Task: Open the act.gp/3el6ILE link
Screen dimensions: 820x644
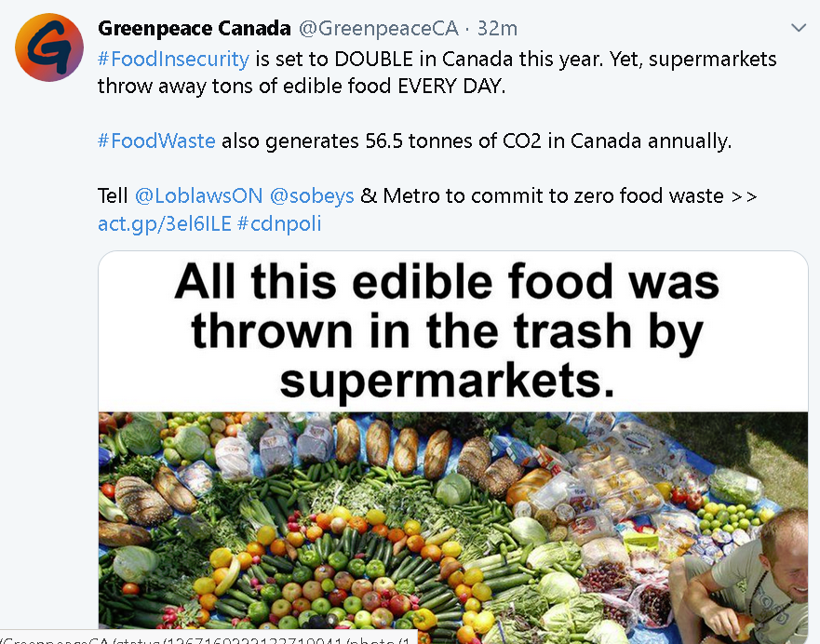Action: [165, 223]
